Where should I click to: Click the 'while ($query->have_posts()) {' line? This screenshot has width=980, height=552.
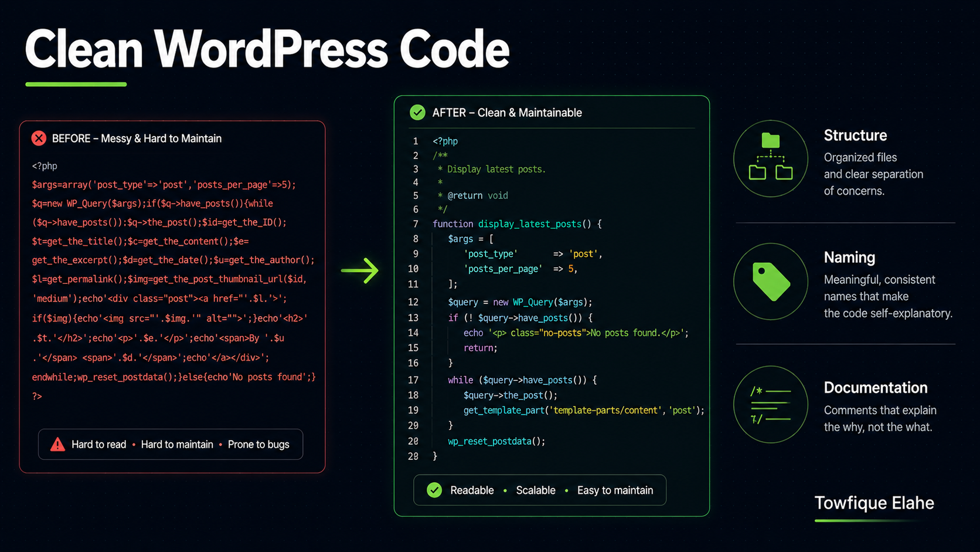point(522,380)
